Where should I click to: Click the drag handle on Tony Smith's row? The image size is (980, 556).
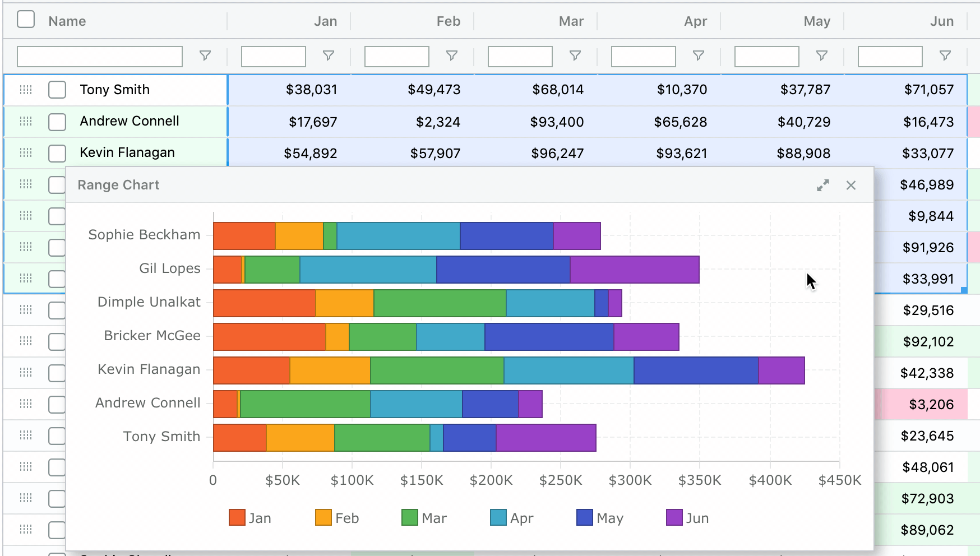(x=26, y=90)
